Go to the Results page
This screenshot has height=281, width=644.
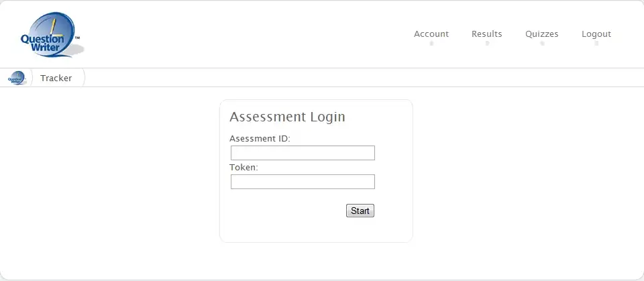pyautogui.click(x=487, y=34)
